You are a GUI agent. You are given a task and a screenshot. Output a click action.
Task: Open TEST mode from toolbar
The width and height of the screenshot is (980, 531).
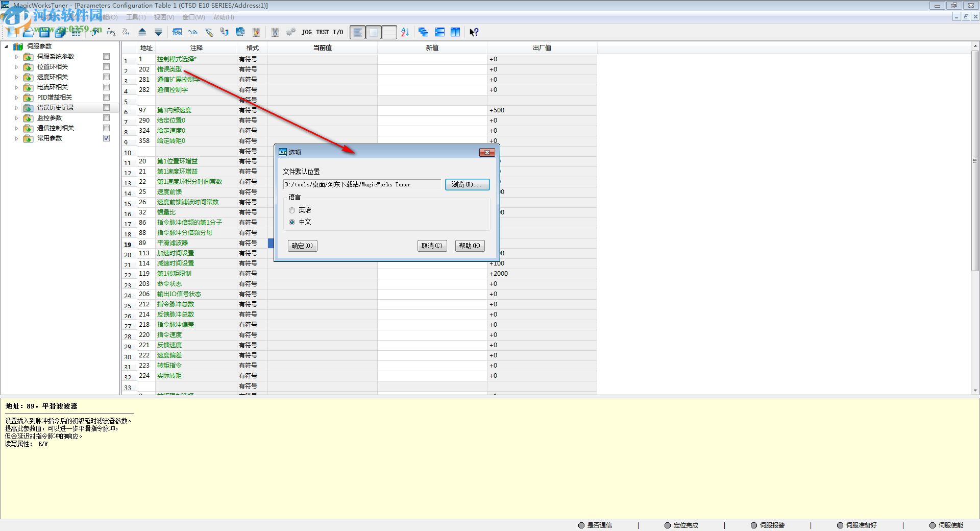[x=323, y=32]
